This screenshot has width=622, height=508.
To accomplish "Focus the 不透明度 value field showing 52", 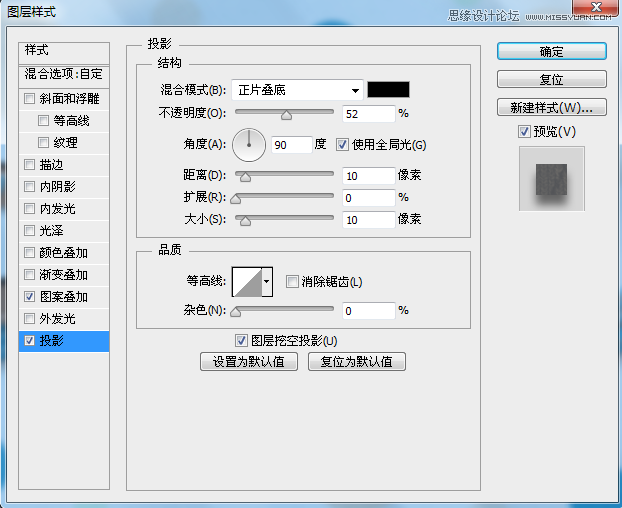I will pos(369,114).
